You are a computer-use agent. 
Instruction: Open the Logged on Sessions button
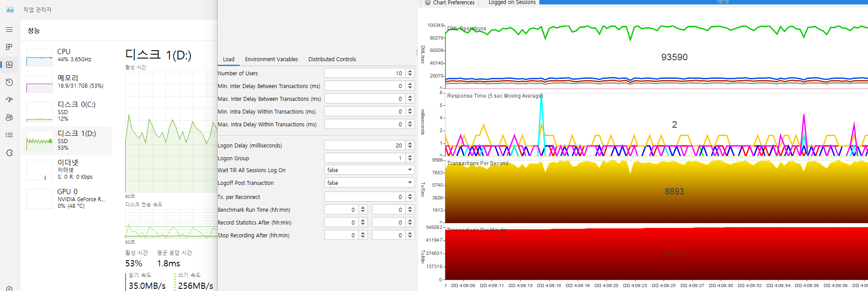click(x=512, y=3)
